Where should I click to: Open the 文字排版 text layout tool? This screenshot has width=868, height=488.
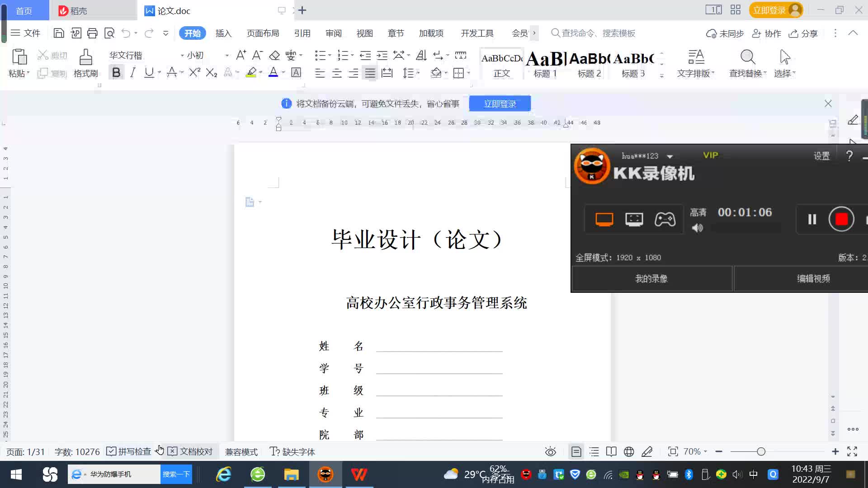coord(696,63)
